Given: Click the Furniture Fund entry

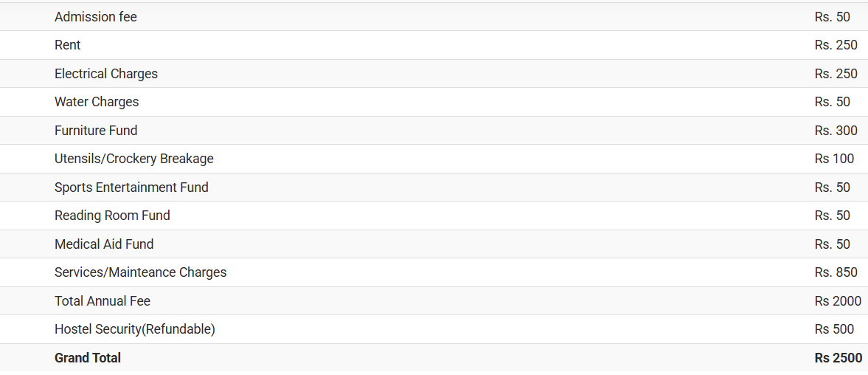Looking at the screenshot, I should tap(96, 131).
